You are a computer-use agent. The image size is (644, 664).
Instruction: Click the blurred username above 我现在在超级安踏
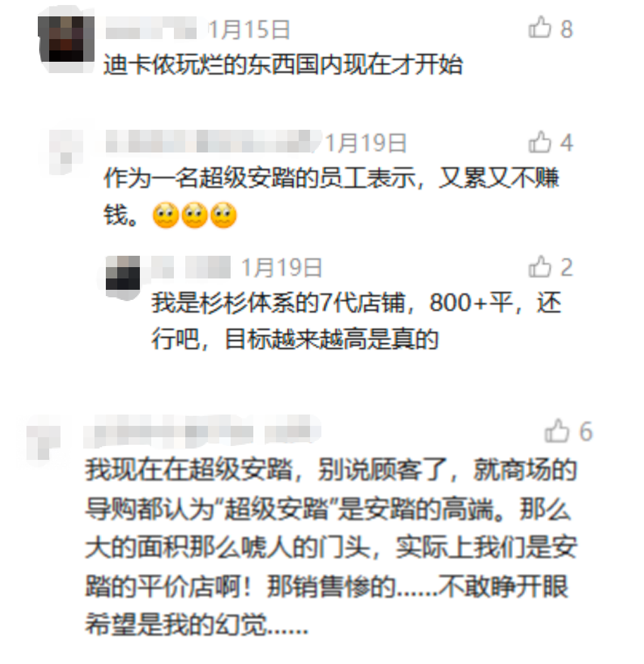[202, 432]
